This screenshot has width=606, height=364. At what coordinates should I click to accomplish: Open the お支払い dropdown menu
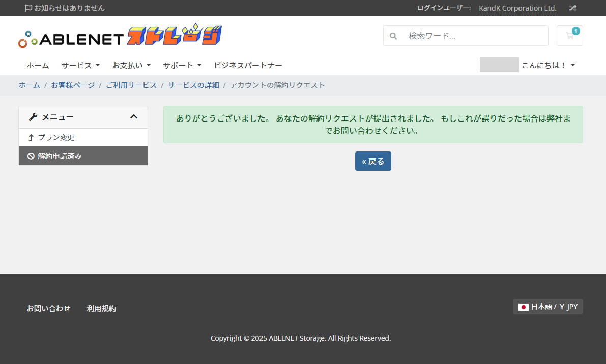[x=131, y=65]
